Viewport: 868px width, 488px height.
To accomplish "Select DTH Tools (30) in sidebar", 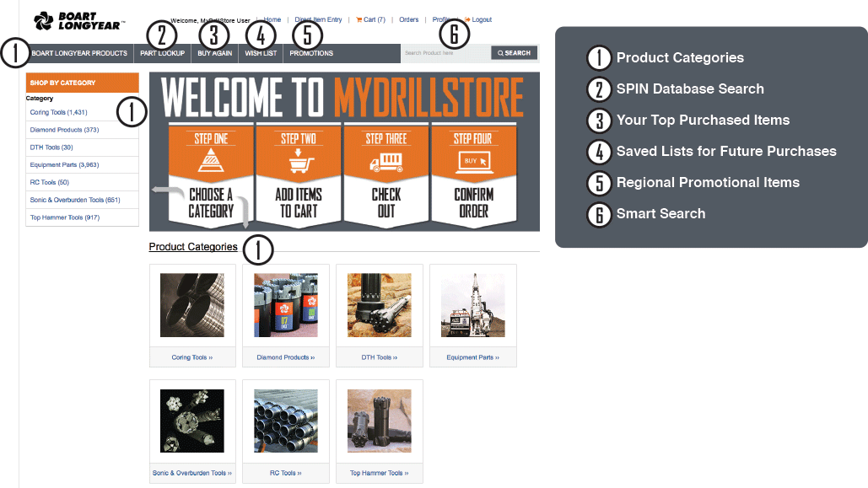I will 51,147.
